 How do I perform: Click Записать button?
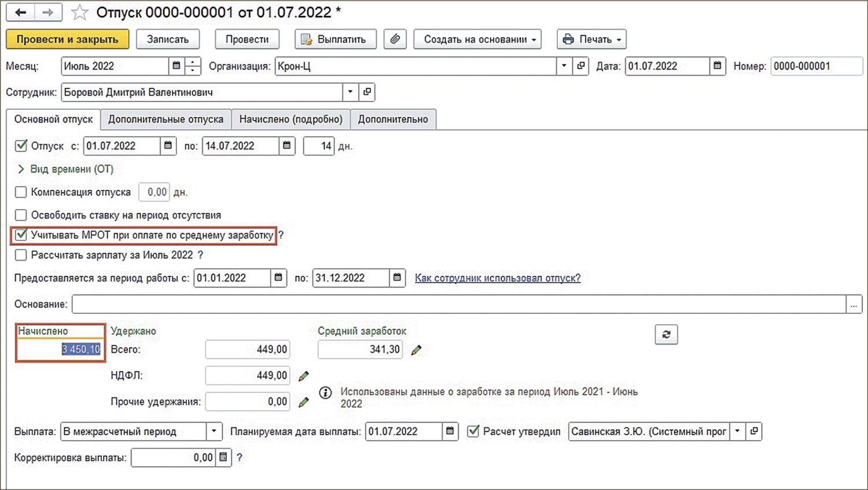(x=168, y=39)
